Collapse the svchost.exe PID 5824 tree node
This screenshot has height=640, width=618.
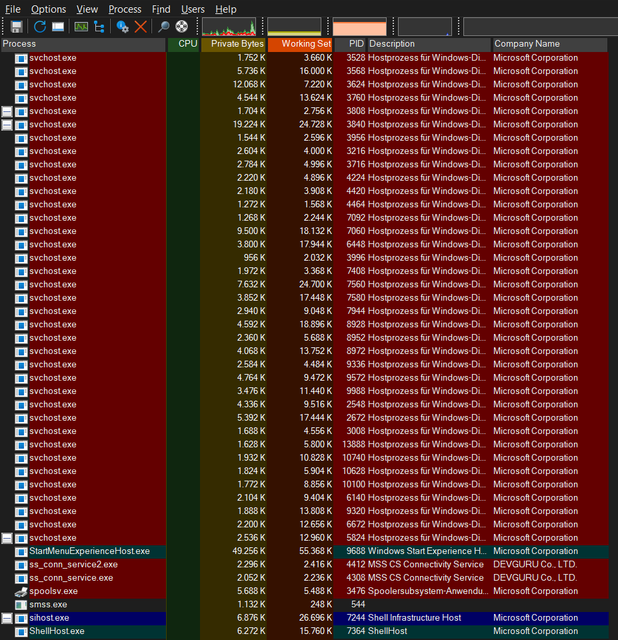(x=7, y=538)
